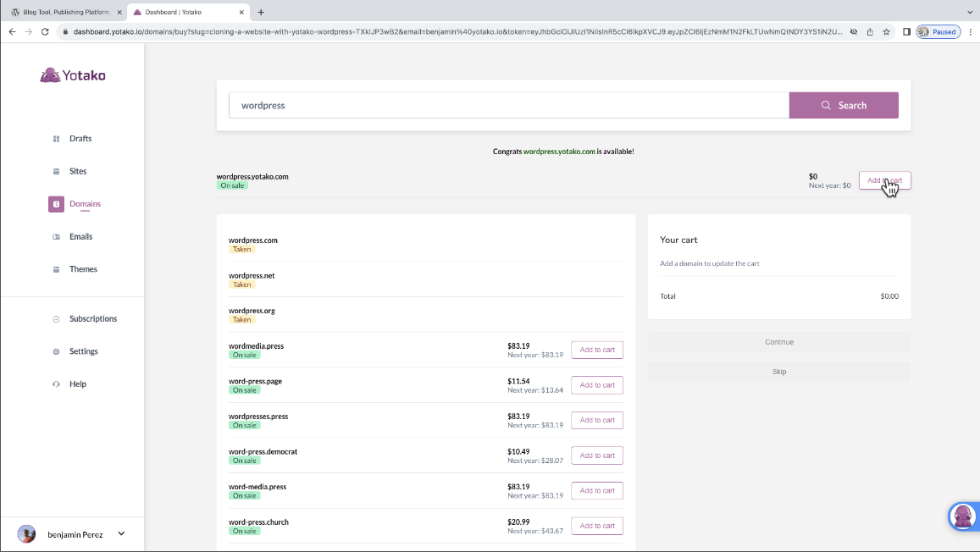Click benjamin Perez profile avatar
This screenshot has width=980, height=552.
pos(26,534)
